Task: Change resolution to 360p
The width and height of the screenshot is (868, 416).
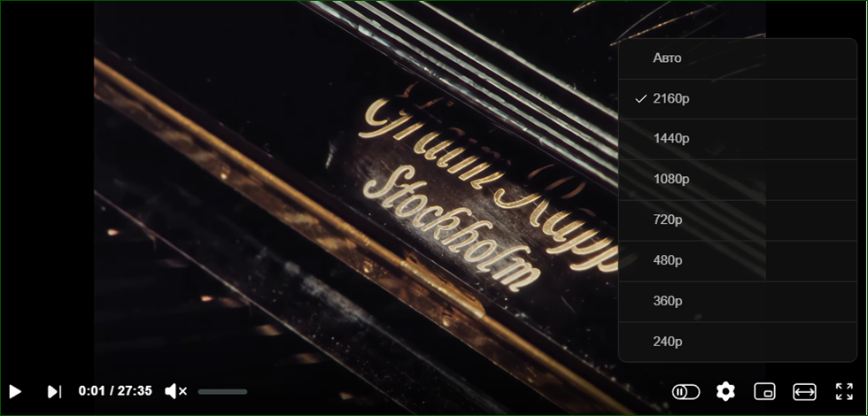Action: [737, 302]
